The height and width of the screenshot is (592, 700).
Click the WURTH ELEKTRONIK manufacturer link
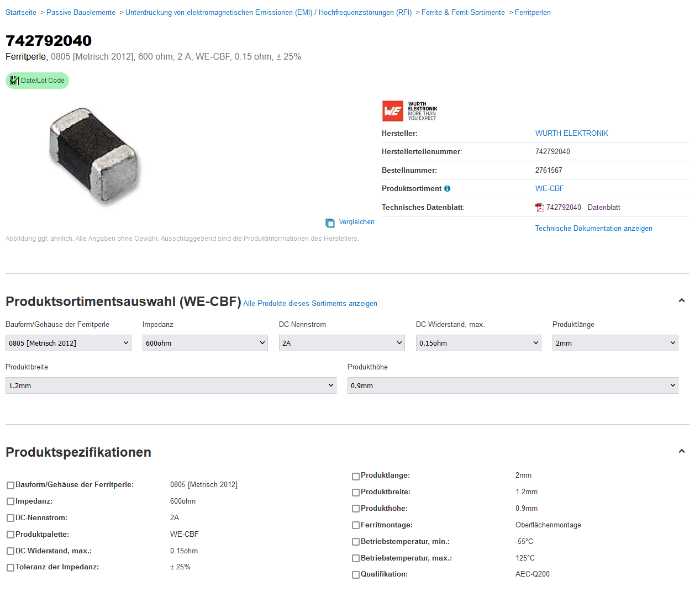tap(572, 134)
